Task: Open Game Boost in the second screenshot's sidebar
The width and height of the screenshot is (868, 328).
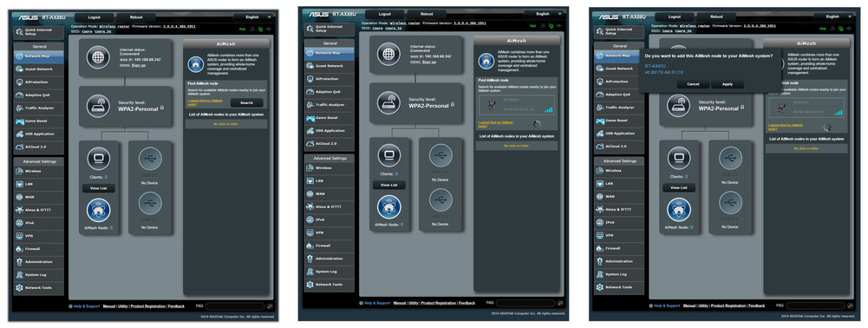Action: (330, 117)
